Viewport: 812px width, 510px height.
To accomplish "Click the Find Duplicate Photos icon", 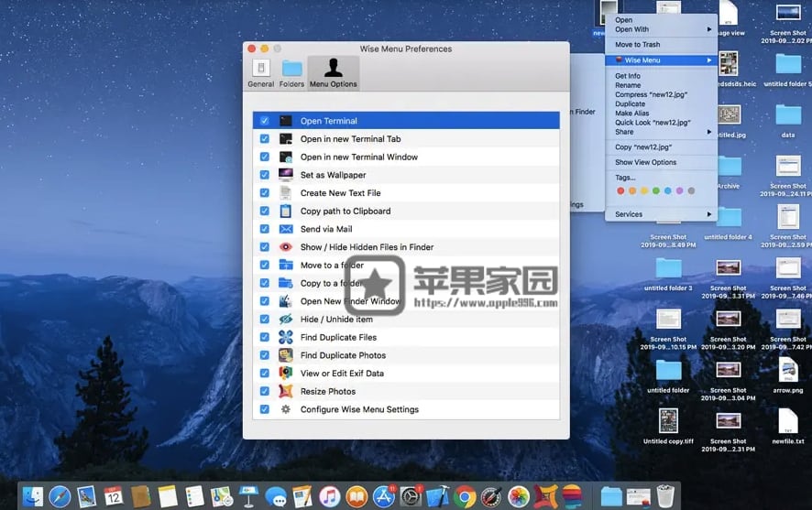I will point(285,355).
